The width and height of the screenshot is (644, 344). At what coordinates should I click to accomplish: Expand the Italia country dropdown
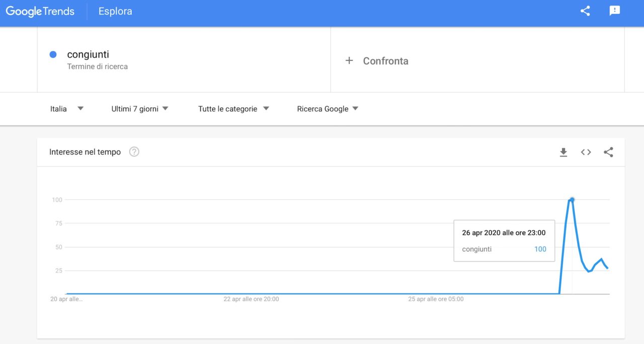(67, 109)
